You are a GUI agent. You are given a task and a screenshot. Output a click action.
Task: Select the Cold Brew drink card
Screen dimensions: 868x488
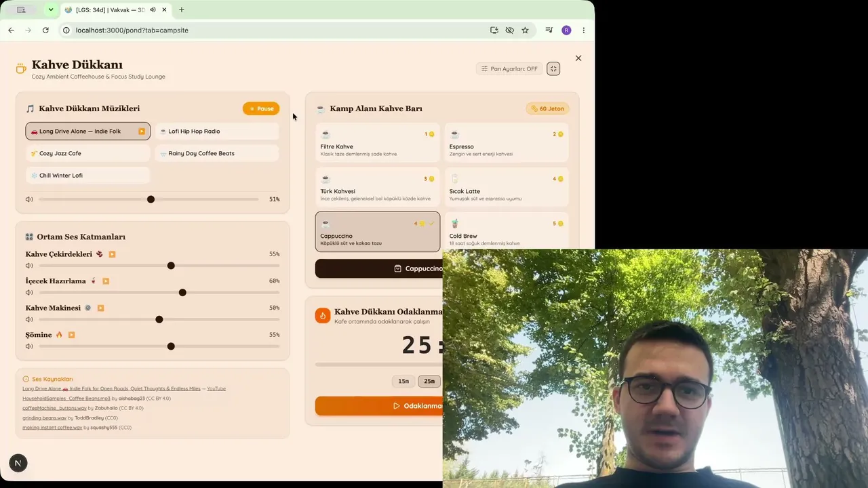pos(507,230)
